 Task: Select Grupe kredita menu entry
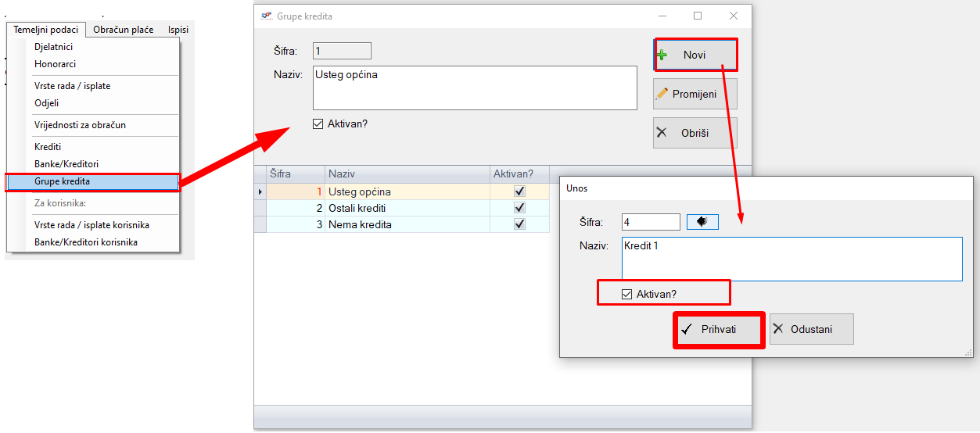[63, 181]
